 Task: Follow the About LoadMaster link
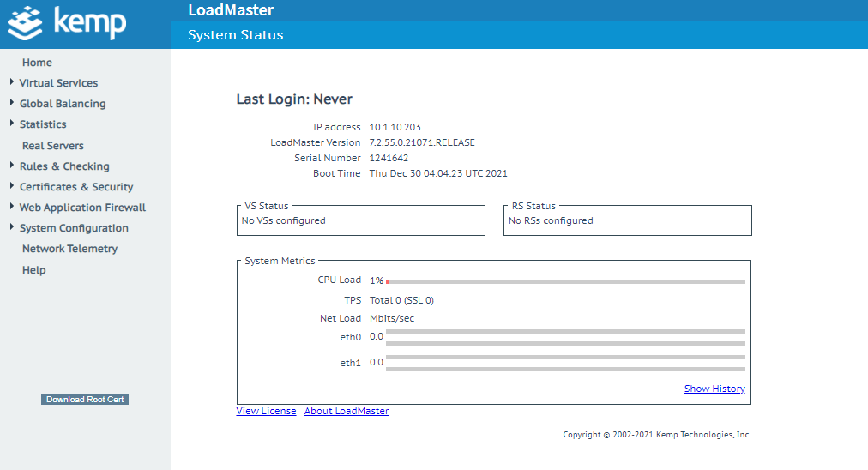(346, 411)
